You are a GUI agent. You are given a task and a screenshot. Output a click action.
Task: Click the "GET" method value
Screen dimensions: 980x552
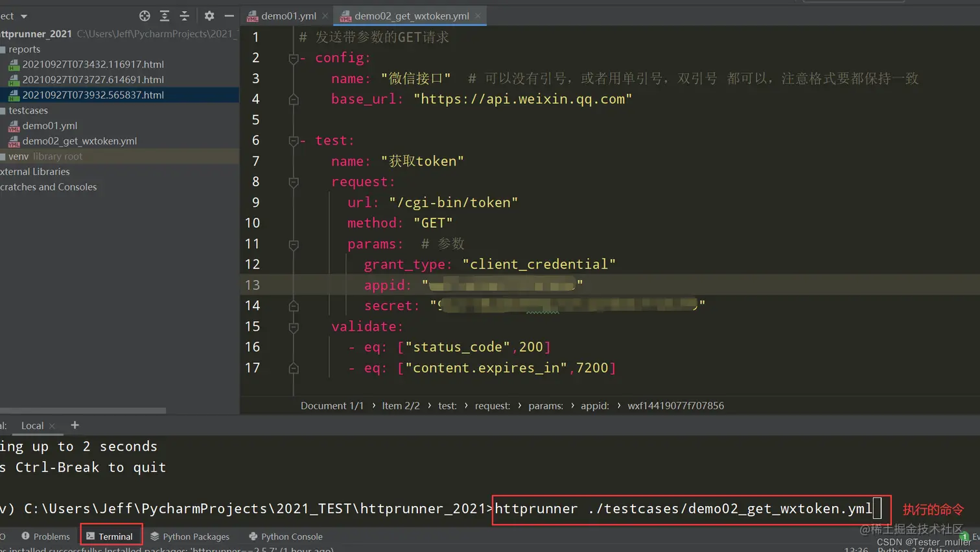pos(433,223)
